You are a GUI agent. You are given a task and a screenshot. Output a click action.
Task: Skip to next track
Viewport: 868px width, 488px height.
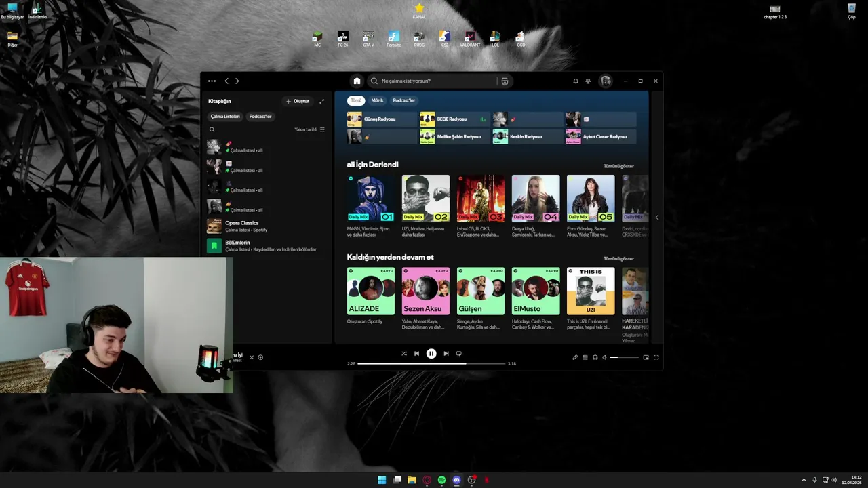446,353
